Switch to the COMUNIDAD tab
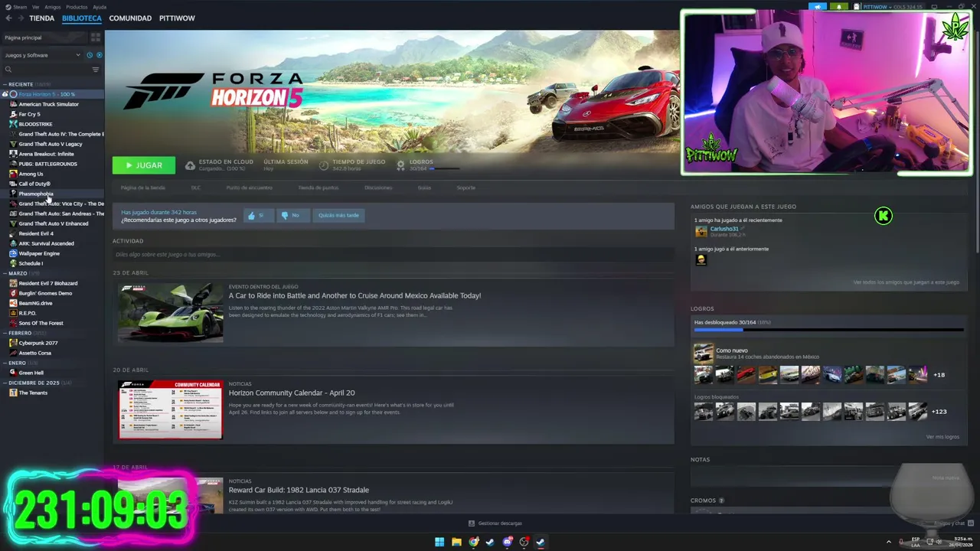Viewport: 980px width, 551px height. (130, 18)
